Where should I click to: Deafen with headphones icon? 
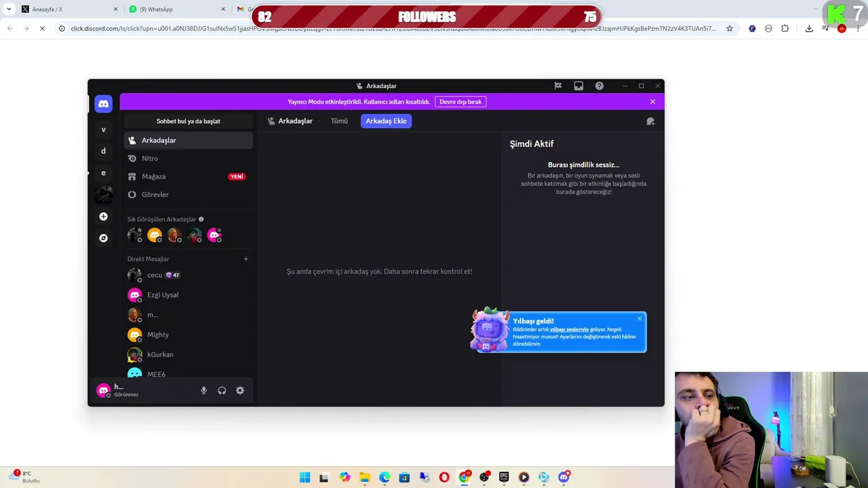(x=222, y=390)
